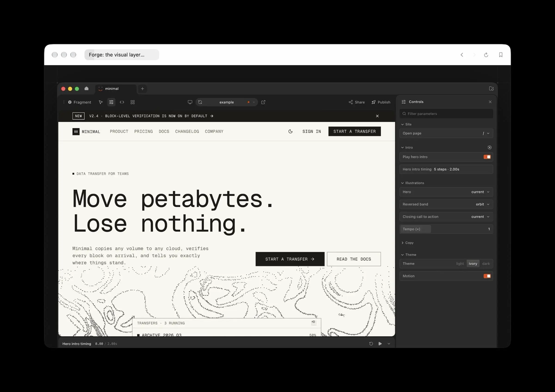Click the home icon in the tab bar
Image resolution: width=555 pixels, height=392 pixels.
86,88
